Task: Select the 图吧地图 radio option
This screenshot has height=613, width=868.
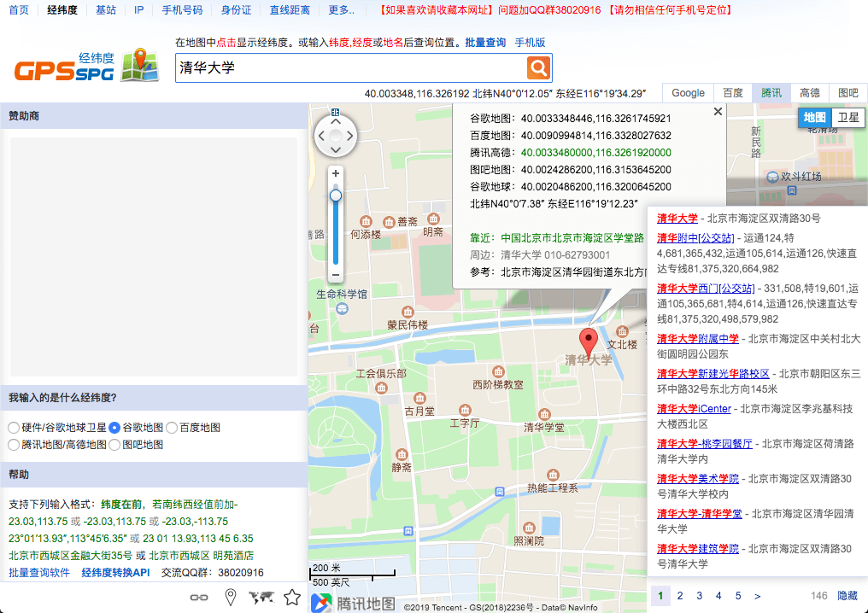Action: pos(114,445)
